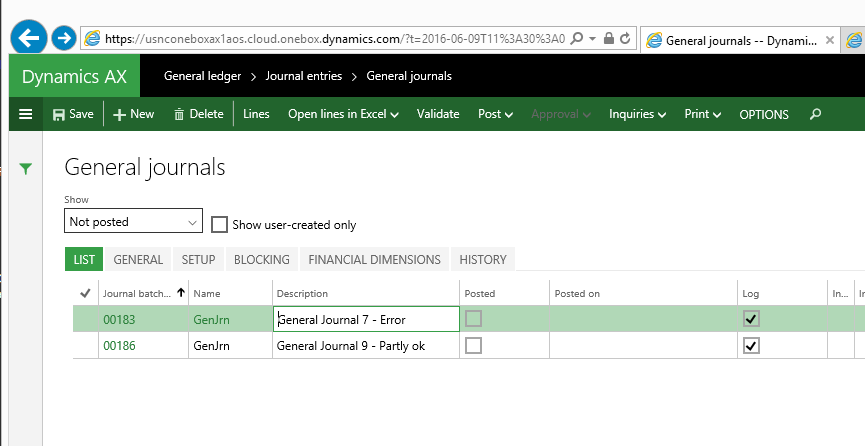Click the browser forward arrow button

63,39
